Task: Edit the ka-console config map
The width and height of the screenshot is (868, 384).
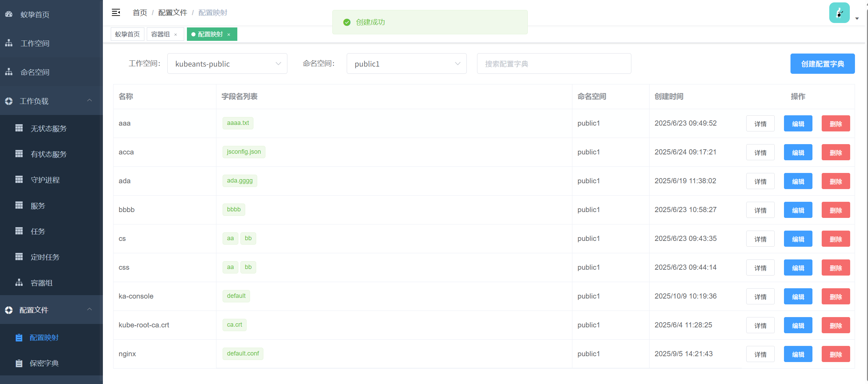Action: click(x=798, y=296)
